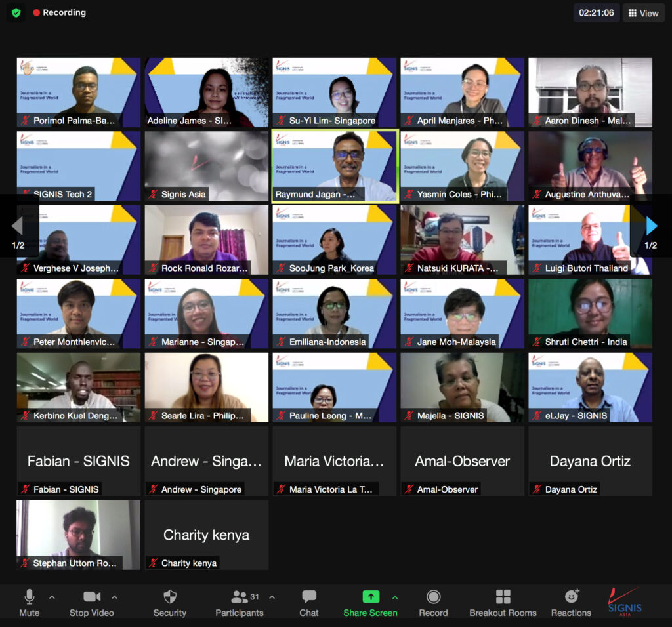Screen dimensions: 672x627
Task: Open the Chat panel
Action: (x=308, y=603)
